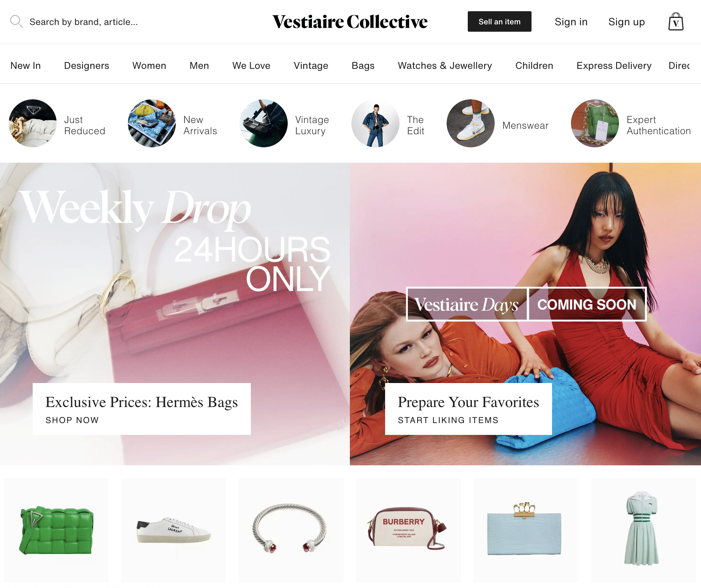Select the Vintage Luxury circle image
The height and width of the screenshot is (588, 701).
[x=264, y=123]
